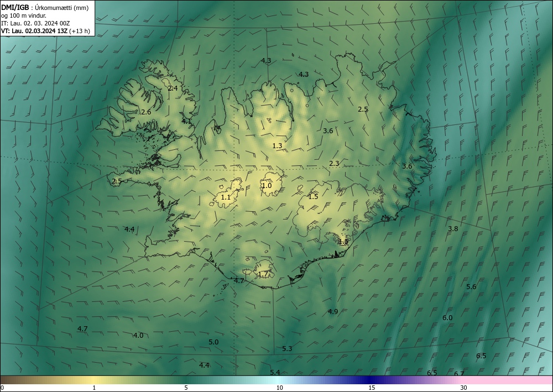Click the colorbar label '10'
The width and height of the screenshot is (553, 392).
point(279,388)
